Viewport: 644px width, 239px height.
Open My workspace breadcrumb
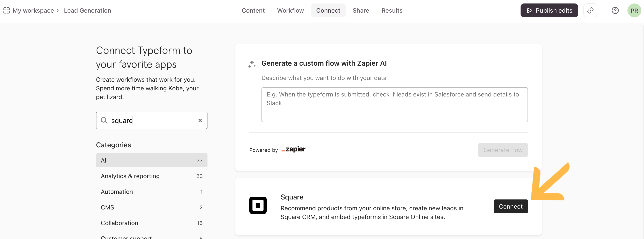(33, 10)
